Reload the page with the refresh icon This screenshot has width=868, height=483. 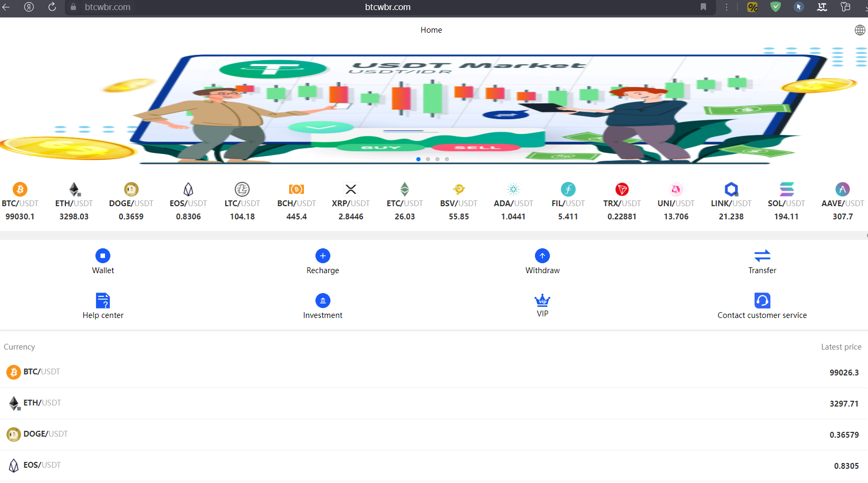pyautogui.click(x=52, y=7)
